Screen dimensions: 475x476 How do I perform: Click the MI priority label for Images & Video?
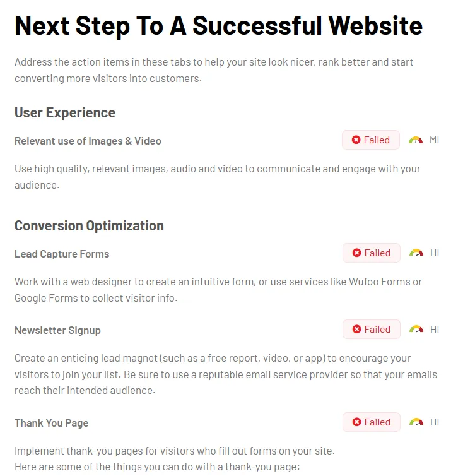point(435,140)
